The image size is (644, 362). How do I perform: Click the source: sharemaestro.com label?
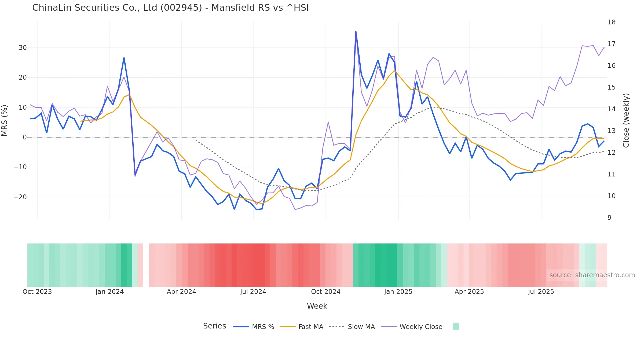click(592, 275)
